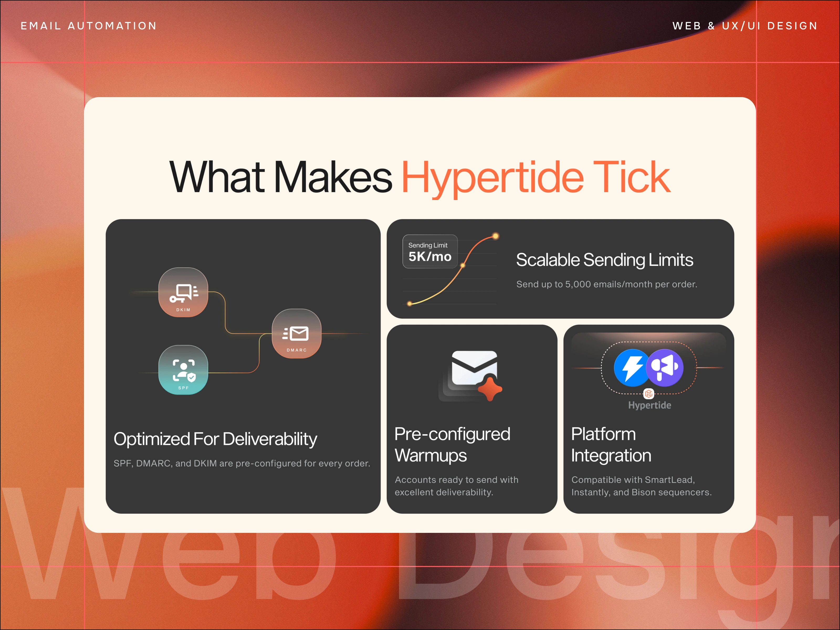The width and height of the screenshot is (840, 630).
Task: Click the "Scalable Sending Limits" title
Action: (x=605, y=260)
